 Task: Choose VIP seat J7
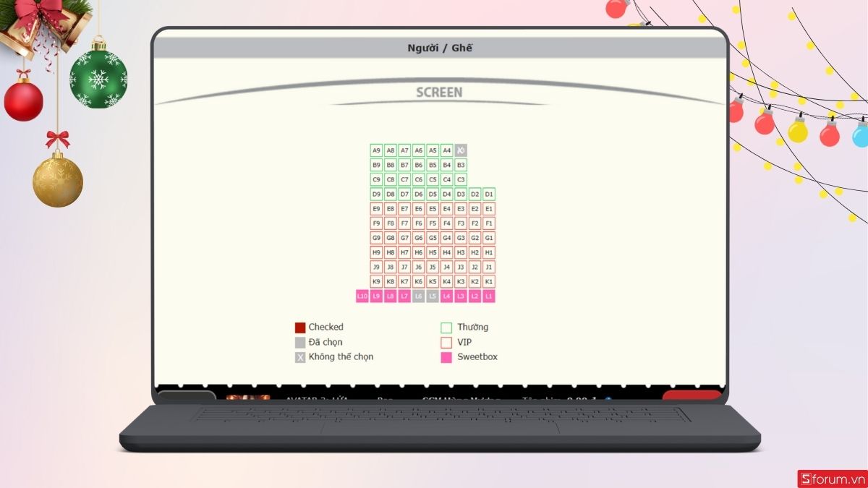pos(404,267)
